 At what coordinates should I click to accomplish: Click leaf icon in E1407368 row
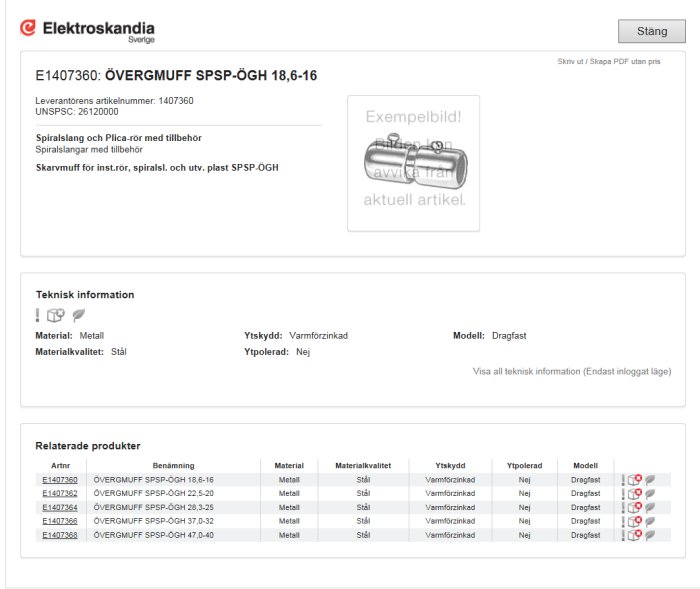click(x=650, y=535)
